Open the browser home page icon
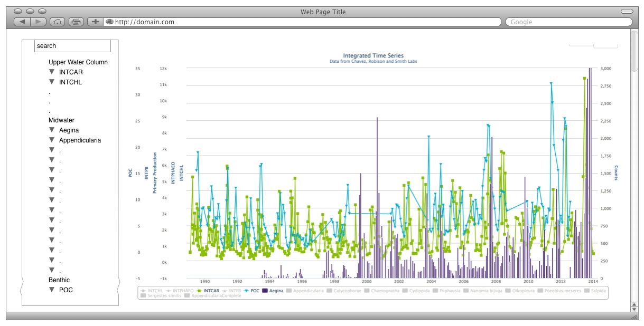The image size is (644, 326). (58, 22)
